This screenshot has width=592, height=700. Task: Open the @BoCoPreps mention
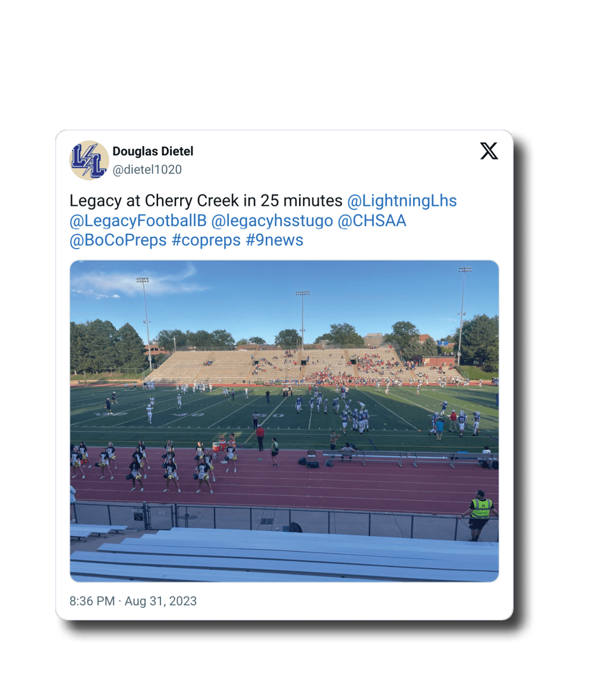point(118,240)
